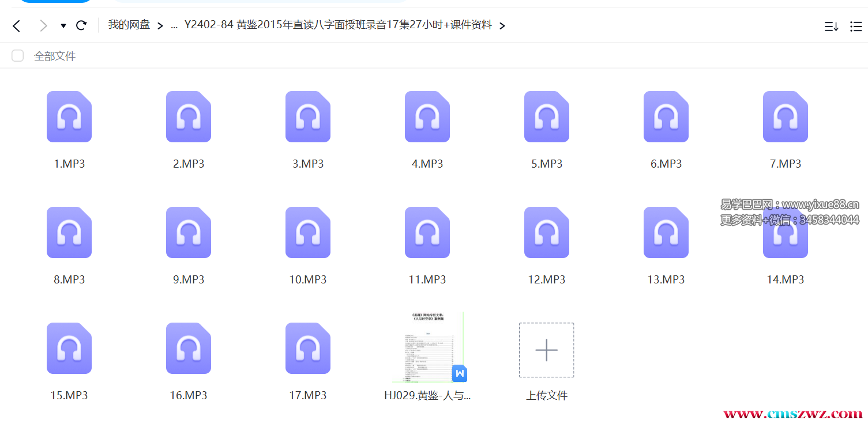Open the HJ029 黄鉴 document thumbnail
The image size is (868, 424).
click(428, 347)
